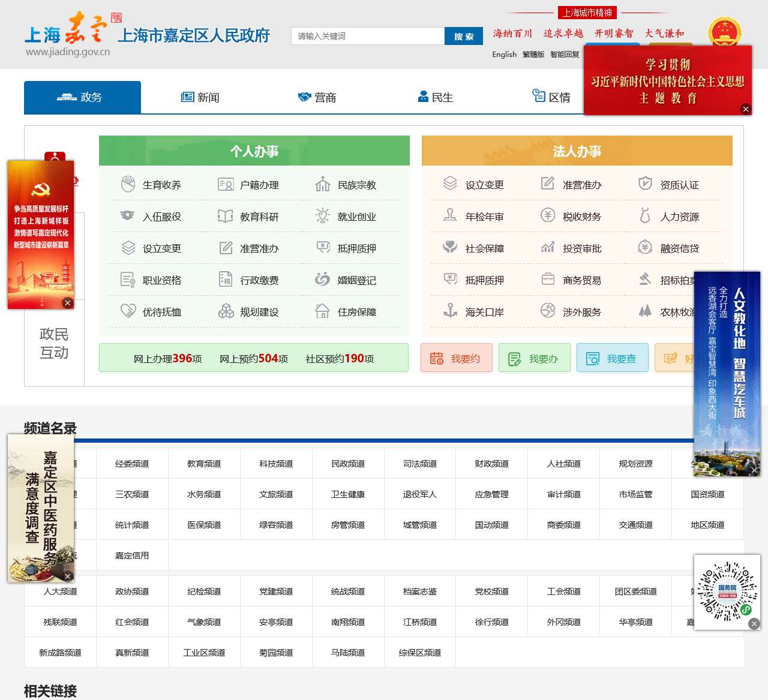Click the 婚姻登记 marriage registration icon
768x700 pixels.
point(323,280)
